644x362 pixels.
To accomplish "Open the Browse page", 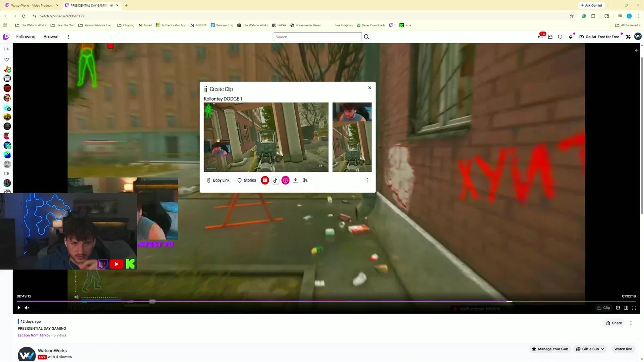I will pyautogui.click(x=51, y=37).
